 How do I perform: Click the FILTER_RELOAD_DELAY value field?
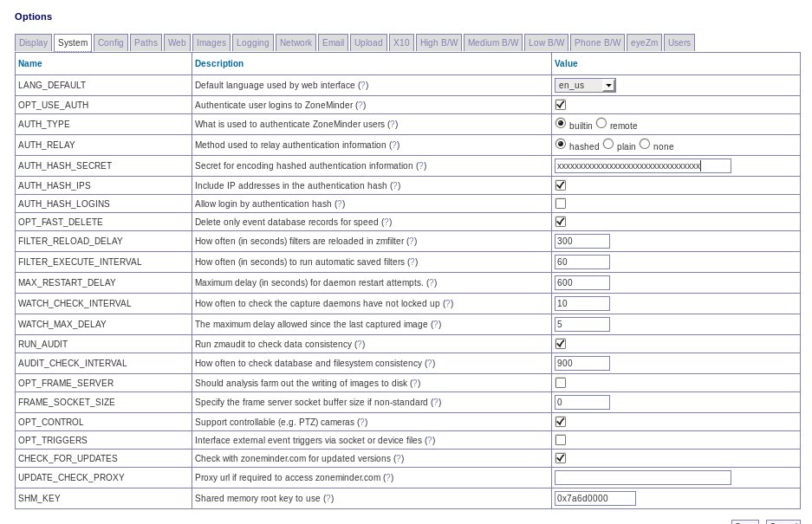(582, 242)
